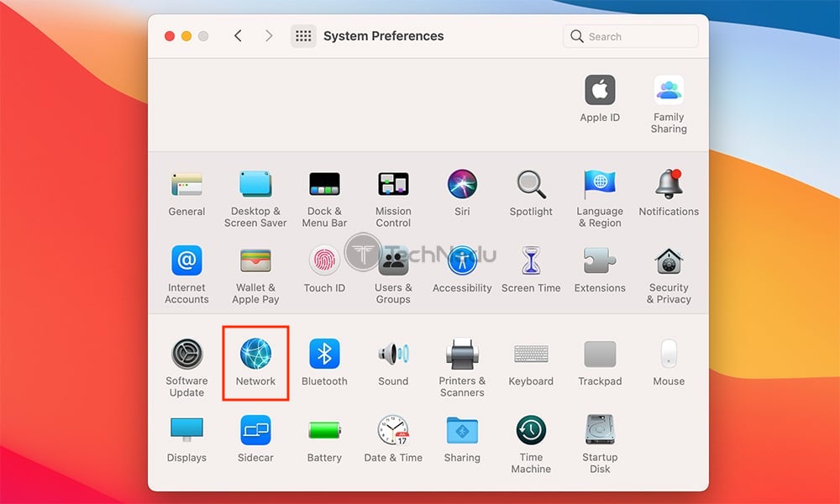Open Language & Region settings

tap(600, 184)
